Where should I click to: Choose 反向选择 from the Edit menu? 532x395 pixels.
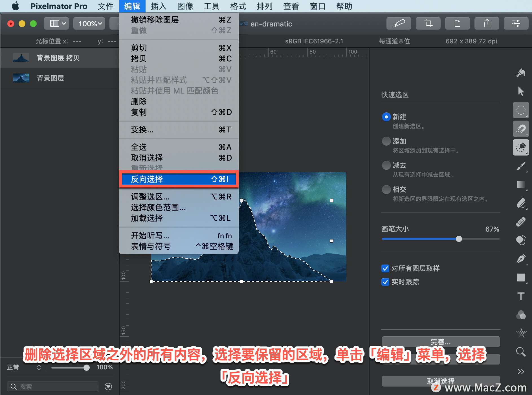(x=179, y=179)
